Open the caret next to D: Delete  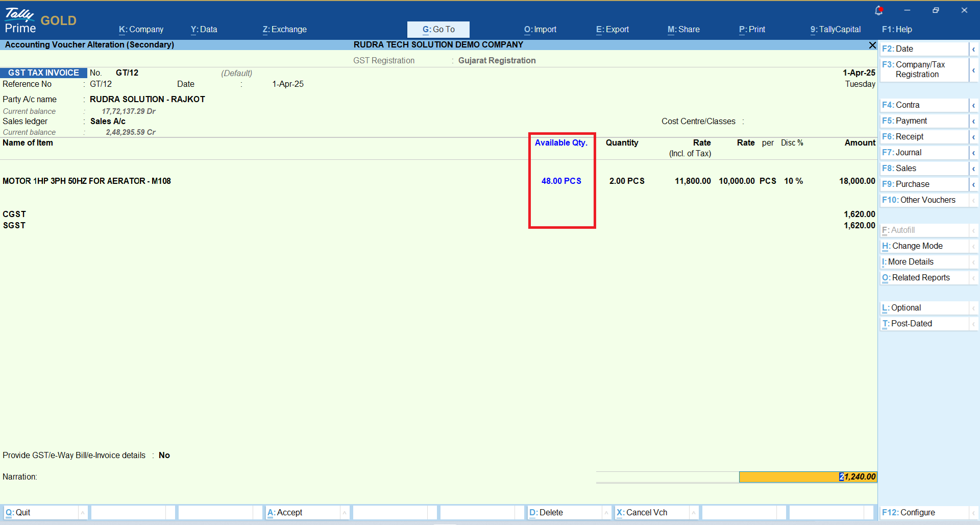606,513
